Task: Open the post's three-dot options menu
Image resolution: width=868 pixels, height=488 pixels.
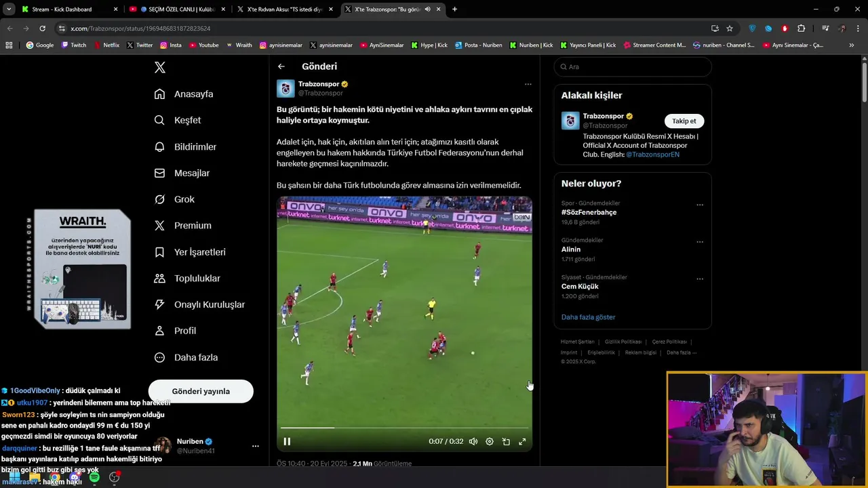Action: coord(528,84)
